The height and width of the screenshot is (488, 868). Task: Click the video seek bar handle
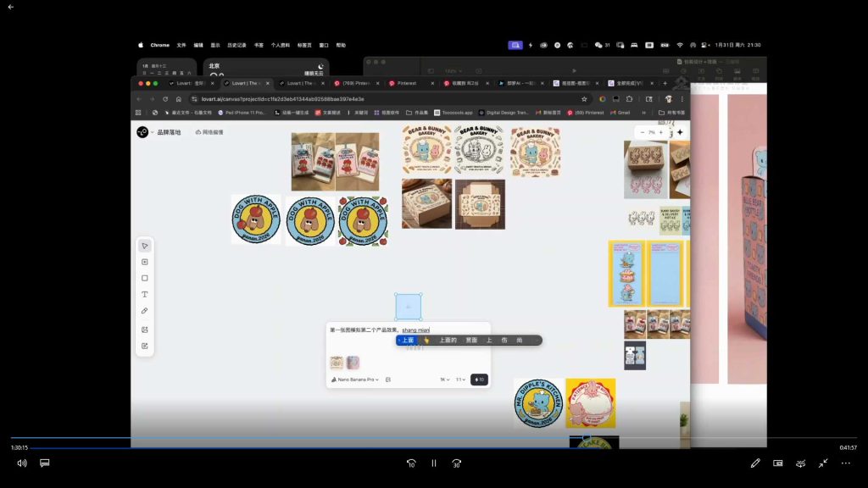tap(587, 438)
